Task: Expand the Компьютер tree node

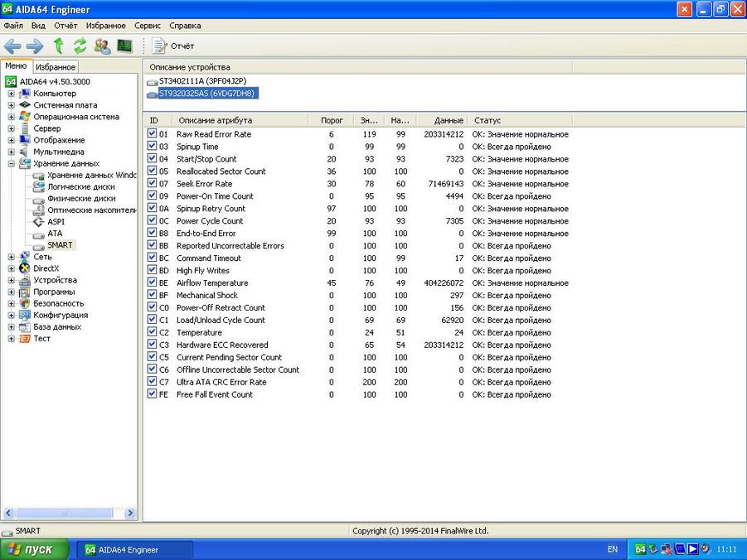Action: (x=11, y=94)
